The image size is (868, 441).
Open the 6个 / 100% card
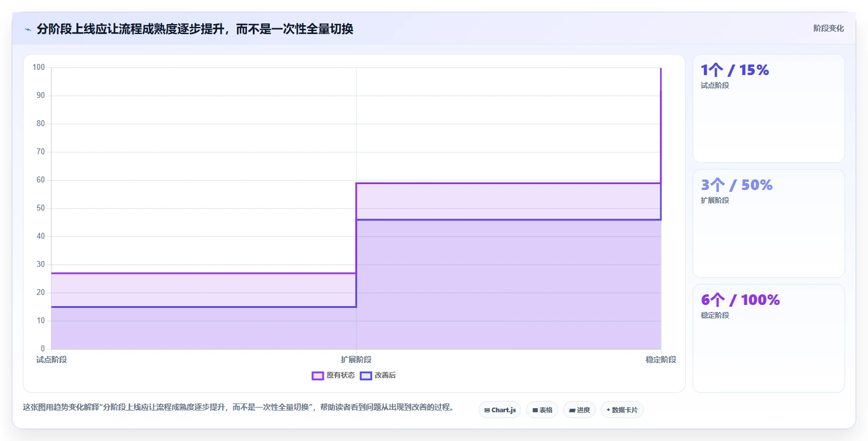click(x=769, y=338)
